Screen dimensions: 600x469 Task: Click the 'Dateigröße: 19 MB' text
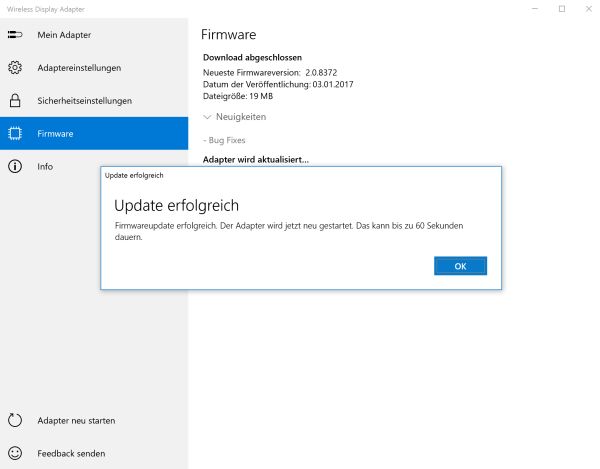[x=238, y=96]
